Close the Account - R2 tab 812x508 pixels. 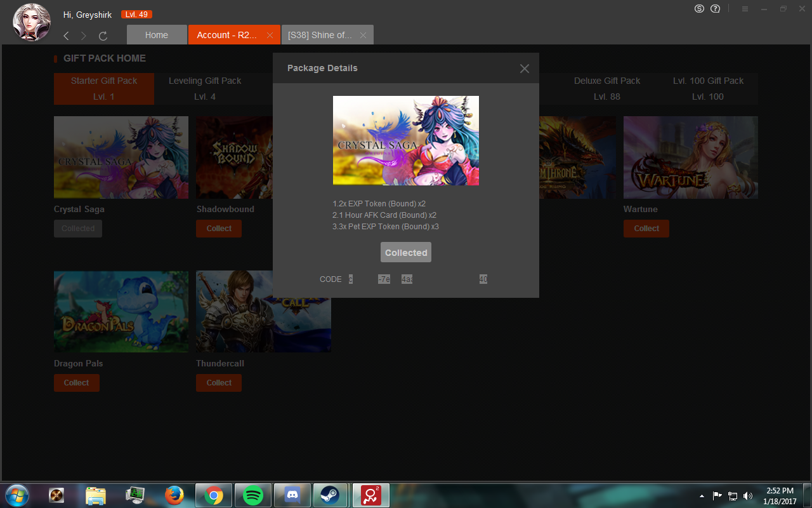[270, 36]
